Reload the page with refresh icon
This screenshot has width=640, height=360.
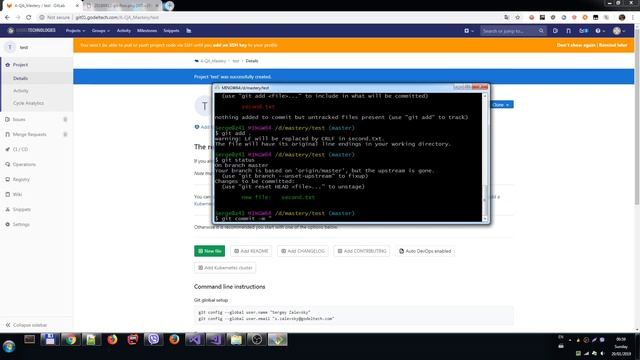click(x=29, y=18)
